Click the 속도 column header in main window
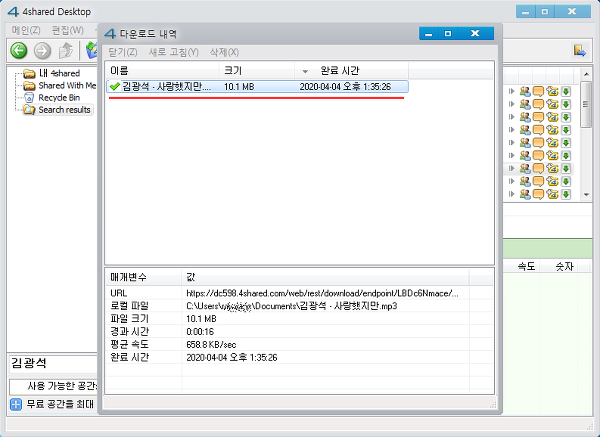Viewport: 600px width, 437px height. (526, 266)
